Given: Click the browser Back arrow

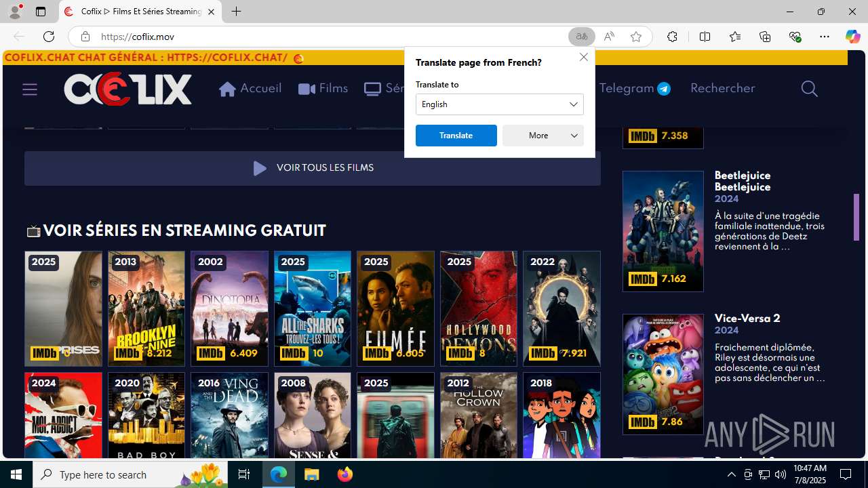Looking at the screenshot, I should [18, 37].
